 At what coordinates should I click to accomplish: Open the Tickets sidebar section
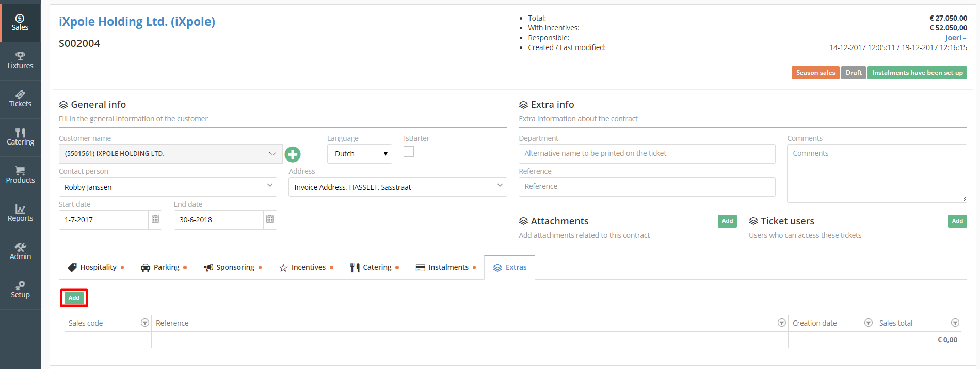click(x=20, y=99)
